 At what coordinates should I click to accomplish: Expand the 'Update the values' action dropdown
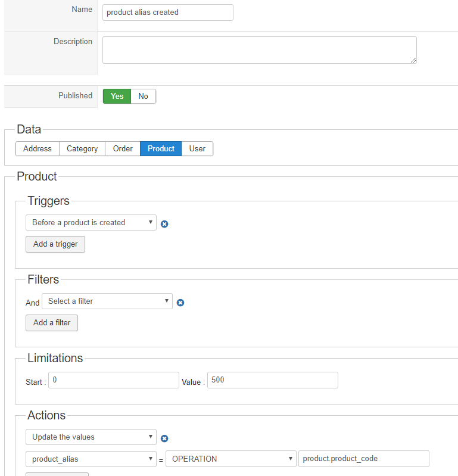91,437
